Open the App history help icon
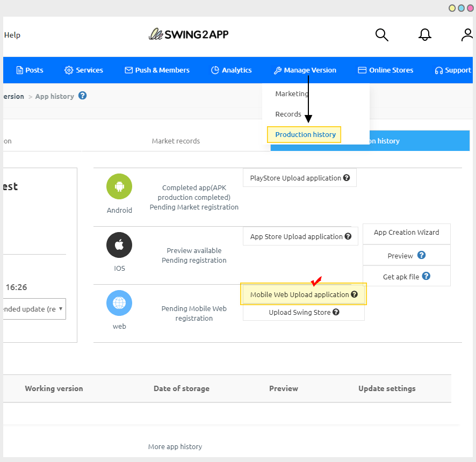The height and width of the screenshot is (462, 476). click(x=82, y=96)
